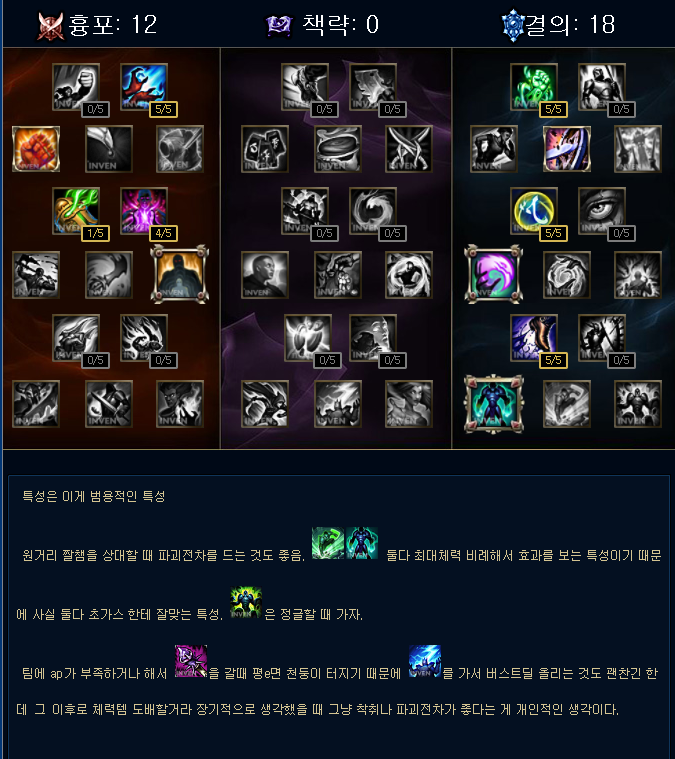
Task: Click the blue Resolve emblem beside 결의: 18
Action: pos(513,25)
